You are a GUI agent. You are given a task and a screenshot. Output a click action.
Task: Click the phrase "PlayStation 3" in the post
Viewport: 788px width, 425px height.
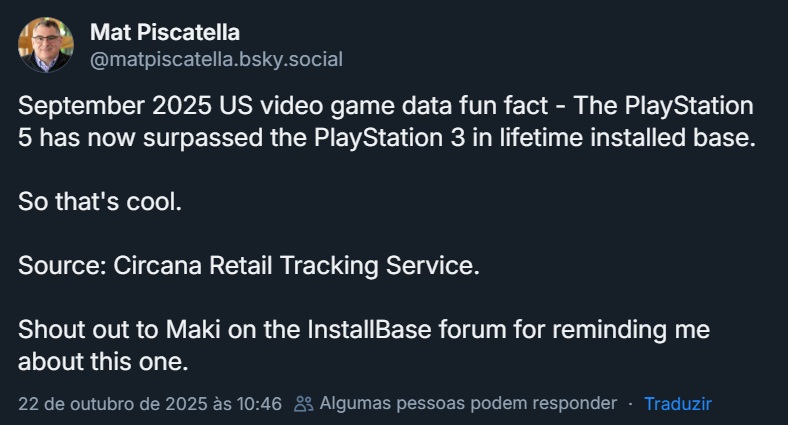pos(393,137)
